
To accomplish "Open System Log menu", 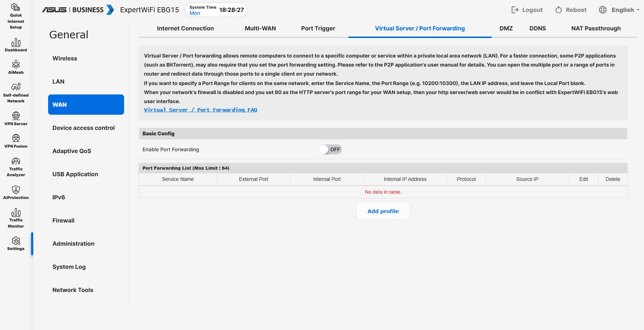I will [86, 267].
